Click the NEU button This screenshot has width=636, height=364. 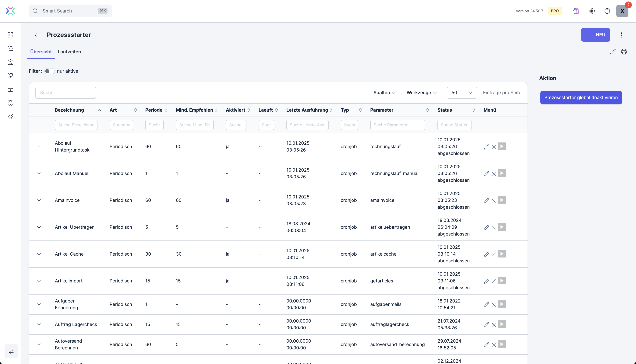point(595,35)
